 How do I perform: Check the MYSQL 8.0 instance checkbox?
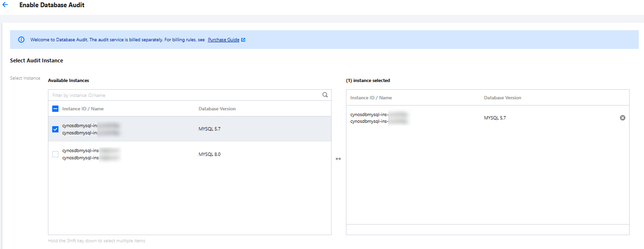pyautogui.click(x=55, y=154)
